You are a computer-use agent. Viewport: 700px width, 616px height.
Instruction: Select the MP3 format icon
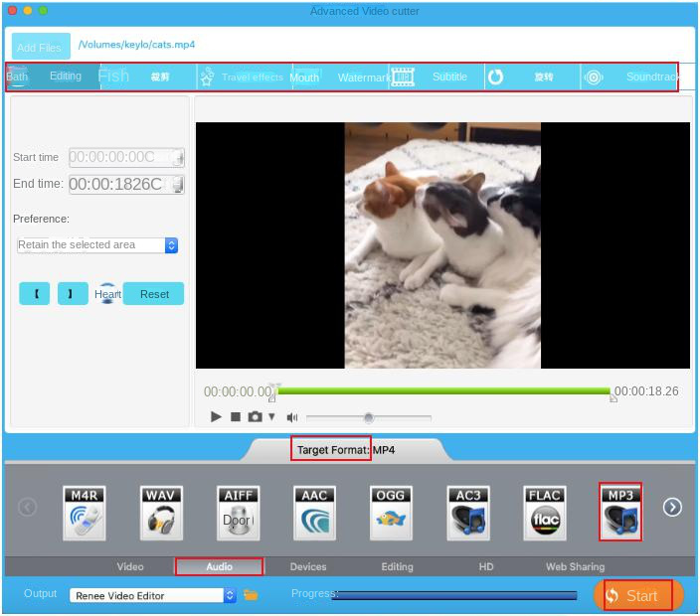pos(620,512)
